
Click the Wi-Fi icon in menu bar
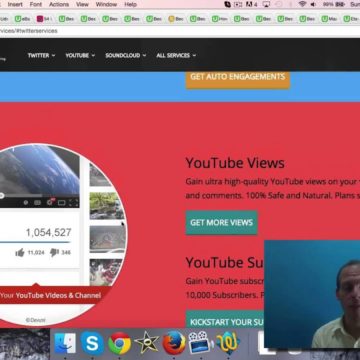coord(302,4)
